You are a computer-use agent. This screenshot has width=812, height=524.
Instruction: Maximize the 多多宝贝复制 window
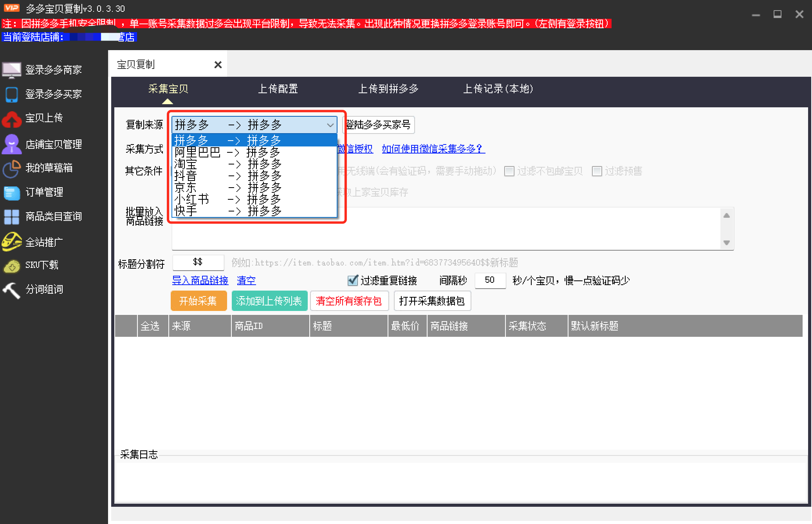tap(778, 15)
